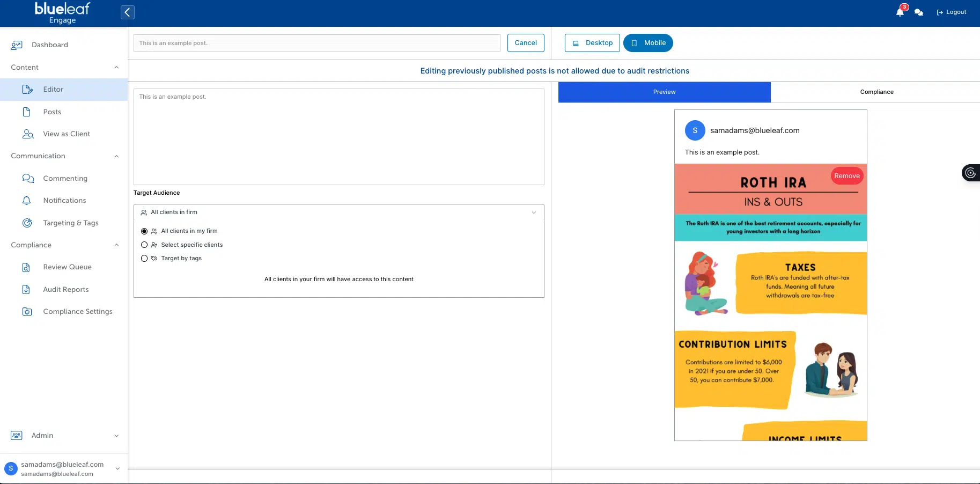
Task: Select the Editor tool in the sidebar
Action: [x=53, y=89]
